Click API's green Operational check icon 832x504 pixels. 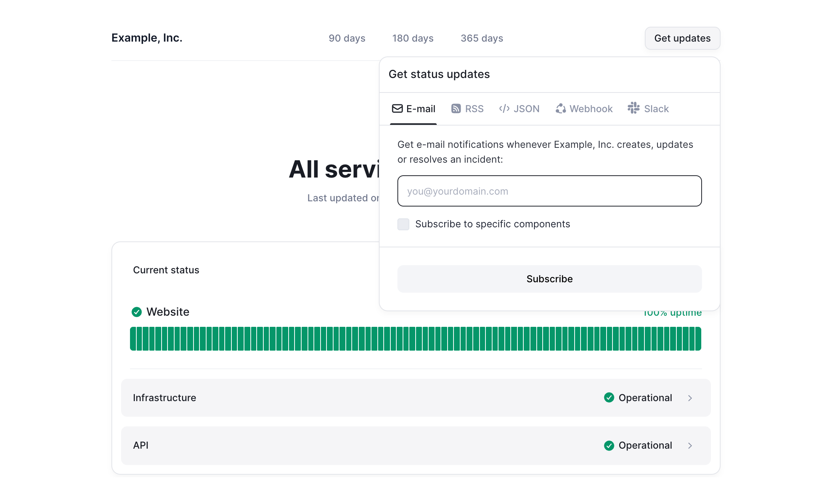pos(609,445)
